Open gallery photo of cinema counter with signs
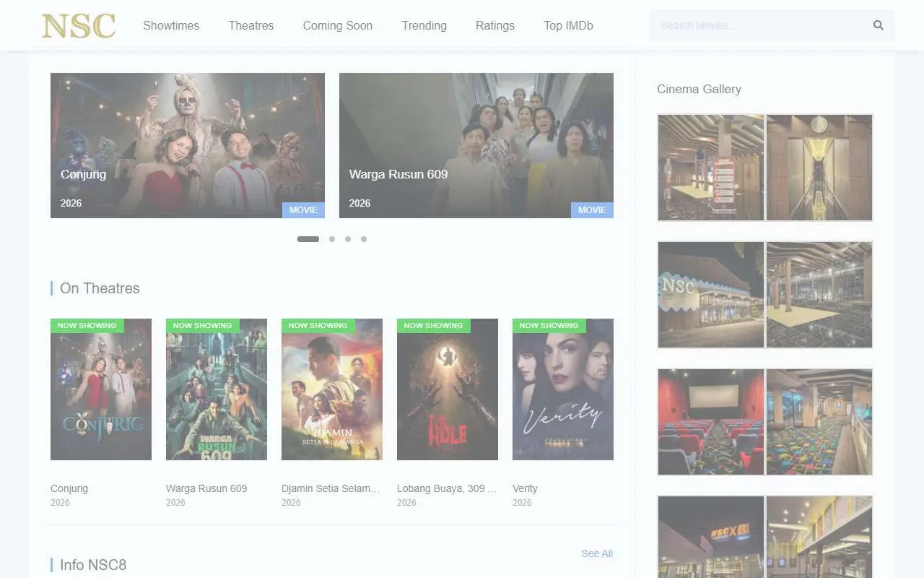 (x=711, y=168)
